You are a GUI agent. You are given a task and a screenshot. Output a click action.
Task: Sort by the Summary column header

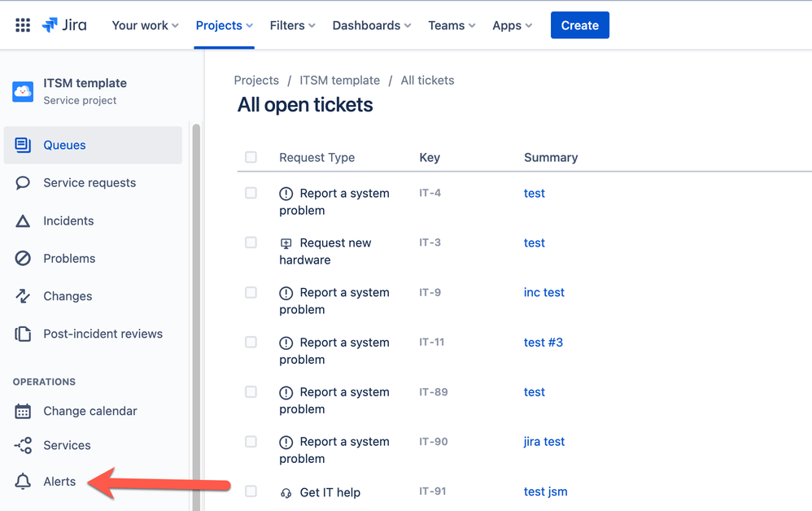[551, 157]
